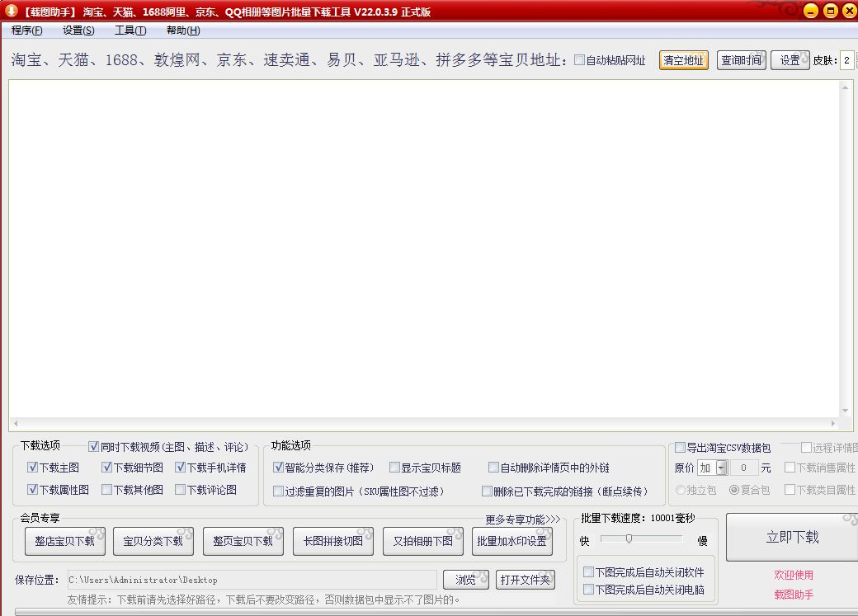Click the 浏览 button
Viewport: 858px width, 616px height.
click(x=465, y=580)
